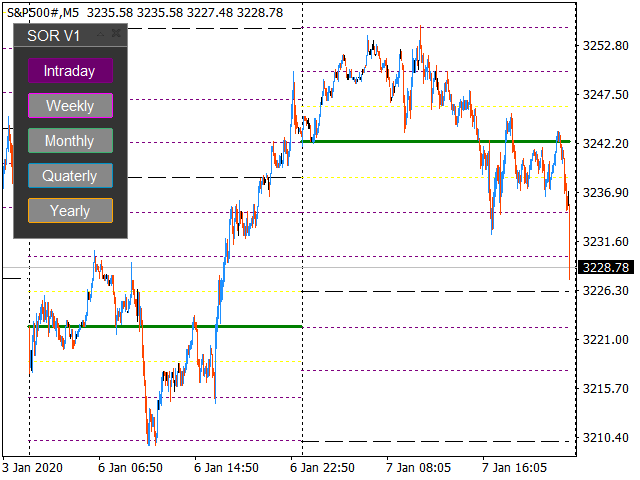Click the 3236.90 price axis label
Image resolution: width=640 pixels, height=480 pixels.
pos(605,192)
